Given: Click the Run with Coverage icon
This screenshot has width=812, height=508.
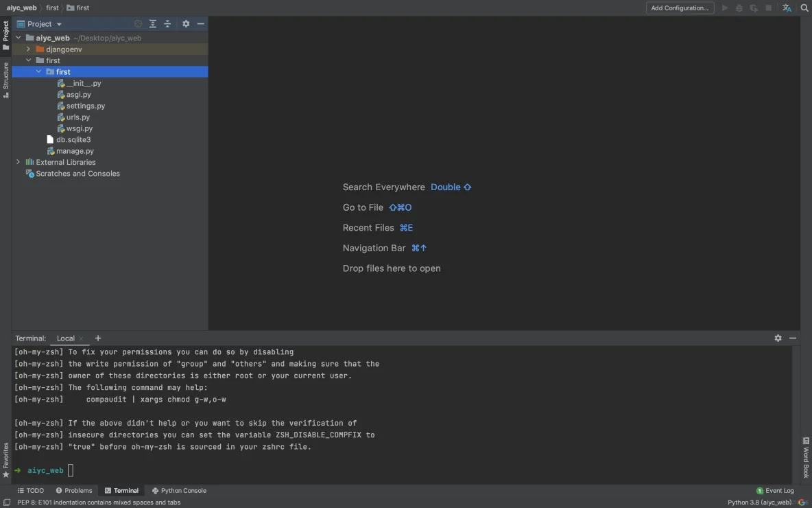Looking at the screenshot, I should point(754,8).
